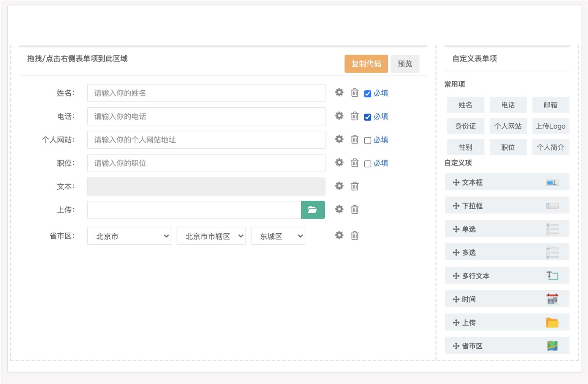Expand the 北京市市辖区 city dropdown
The image size is (588, 384).
[x=211, y=236]
